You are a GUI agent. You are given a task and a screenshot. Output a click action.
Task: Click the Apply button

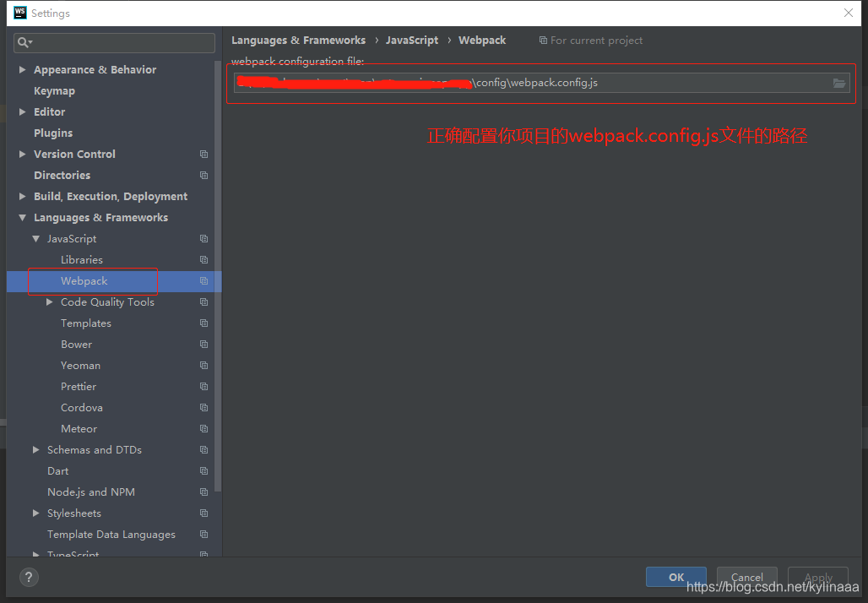[x=818, y=577]
